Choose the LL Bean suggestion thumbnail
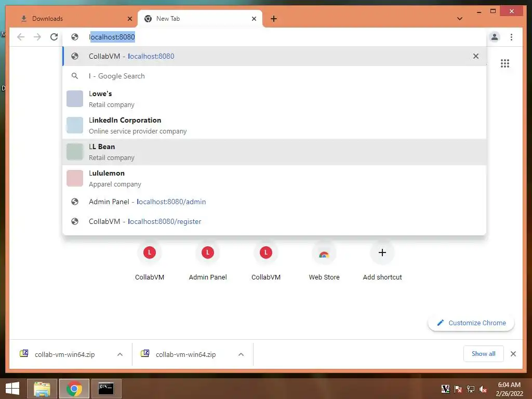Viewport: 532px width, 399px height. coord(75,152)
